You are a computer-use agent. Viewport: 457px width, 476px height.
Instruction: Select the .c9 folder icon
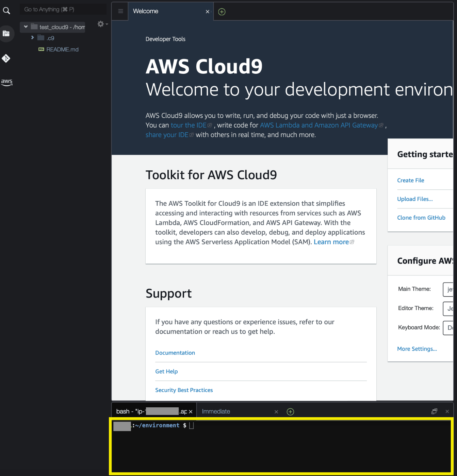(41, 37)
